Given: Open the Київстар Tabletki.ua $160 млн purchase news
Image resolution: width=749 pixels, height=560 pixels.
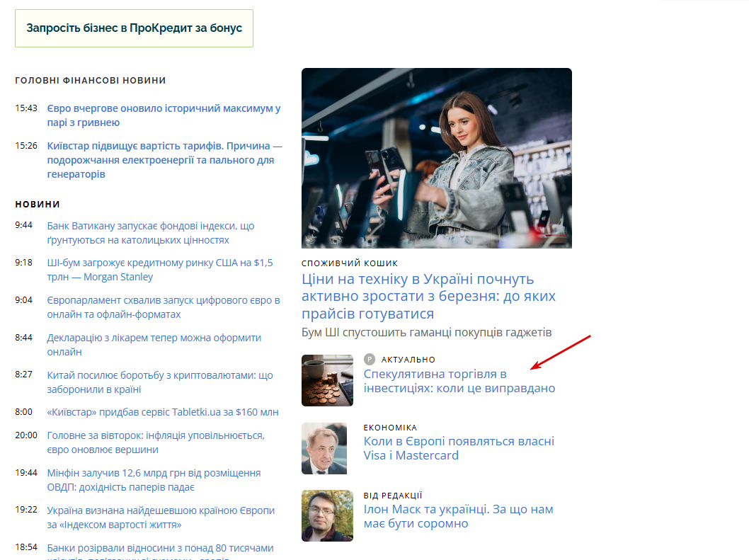Looking at the screenshot, I should (x=162, y=412).
